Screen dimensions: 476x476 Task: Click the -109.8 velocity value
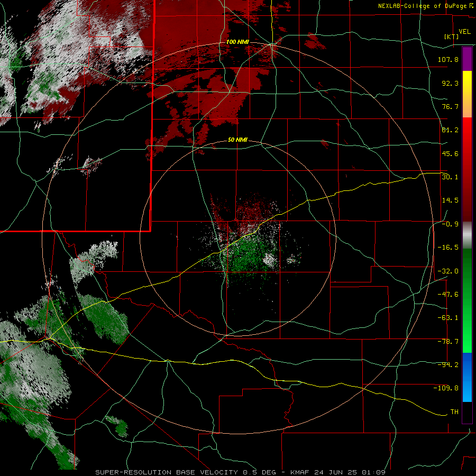[x=446, y=388]
